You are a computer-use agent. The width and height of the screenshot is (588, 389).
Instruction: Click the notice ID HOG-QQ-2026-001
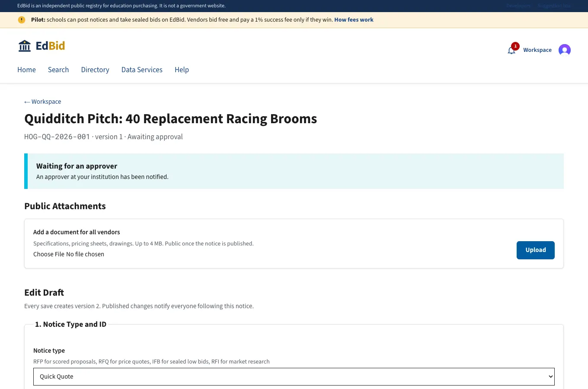[57, 137]
